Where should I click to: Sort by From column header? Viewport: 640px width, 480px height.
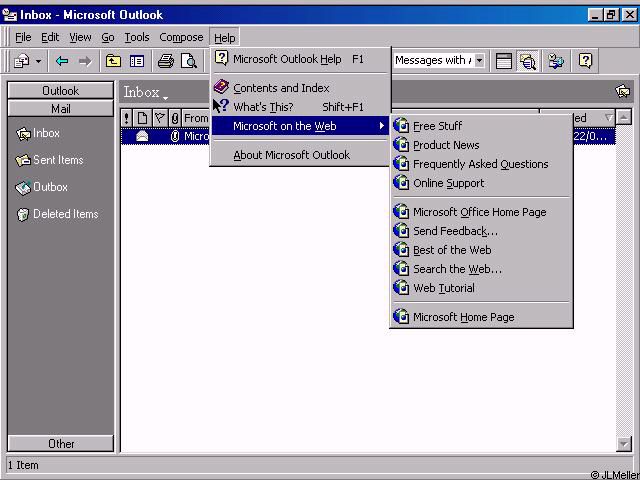tap(196, 118)
